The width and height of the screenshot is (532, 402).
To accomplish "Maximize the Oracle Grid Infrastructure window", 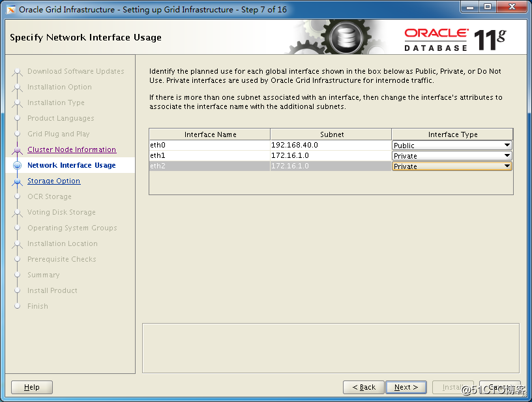I will click(488, 7).
